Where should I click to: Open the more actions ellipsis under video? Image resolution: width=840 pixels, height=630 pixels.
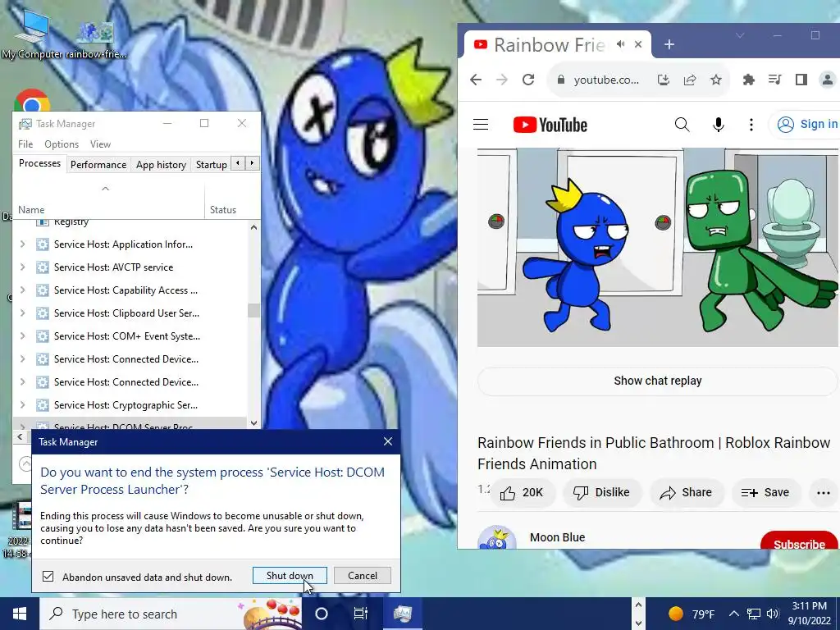click(x=824, y=493)
